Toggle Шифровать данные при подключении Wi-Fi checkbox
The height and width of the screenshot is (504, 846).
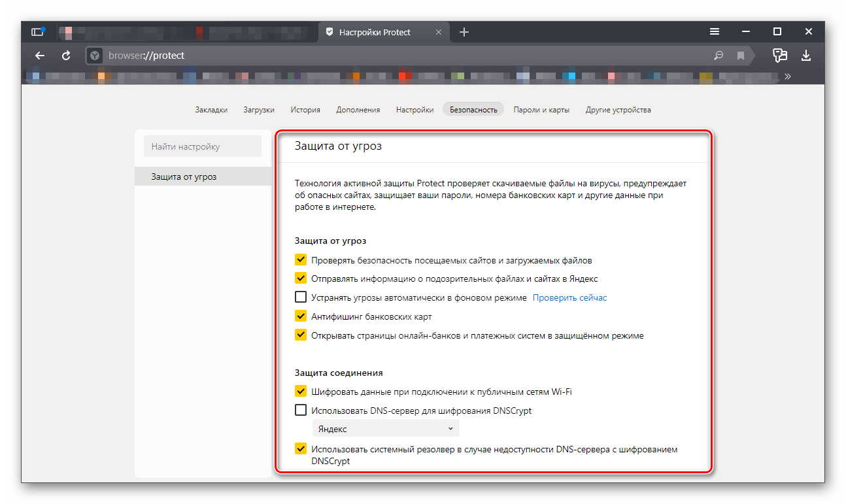[301, 391]
